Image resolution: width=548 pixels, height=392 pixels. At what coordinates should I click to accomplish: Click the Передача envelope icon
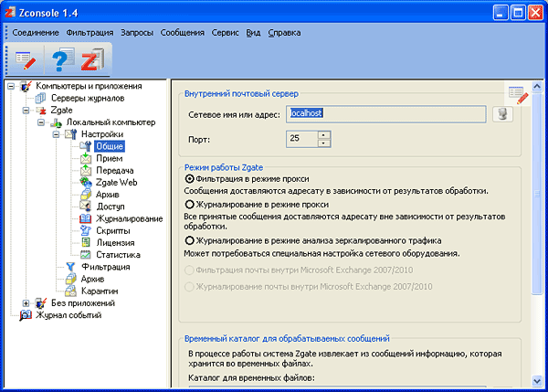(x=86, y=170)
